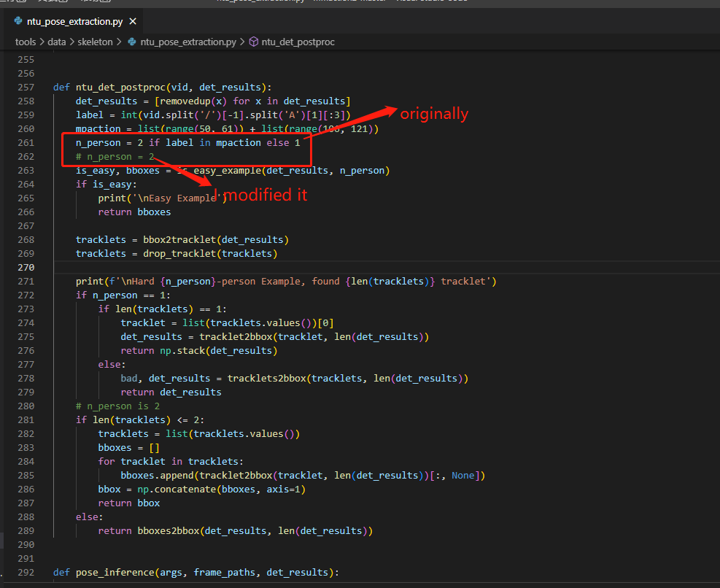Expand the data breadcrumb
Screen dimensions: 720x588
point(56,42)
